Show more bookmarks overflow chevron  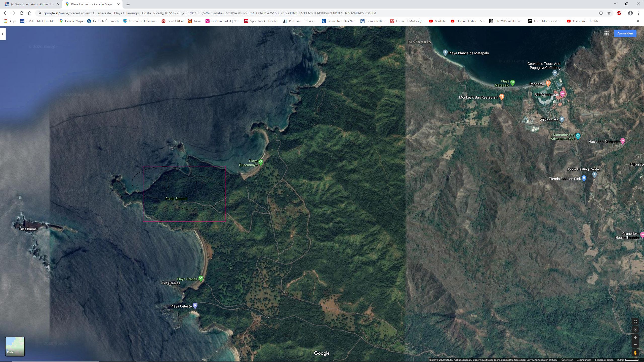[638, 21]
